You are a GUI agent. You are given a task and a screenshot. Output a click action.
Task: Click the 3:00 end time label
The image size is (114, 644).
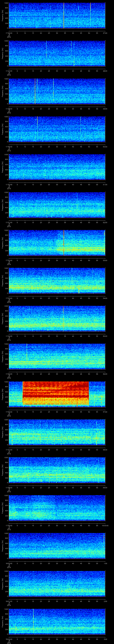[x=105, y=639]
